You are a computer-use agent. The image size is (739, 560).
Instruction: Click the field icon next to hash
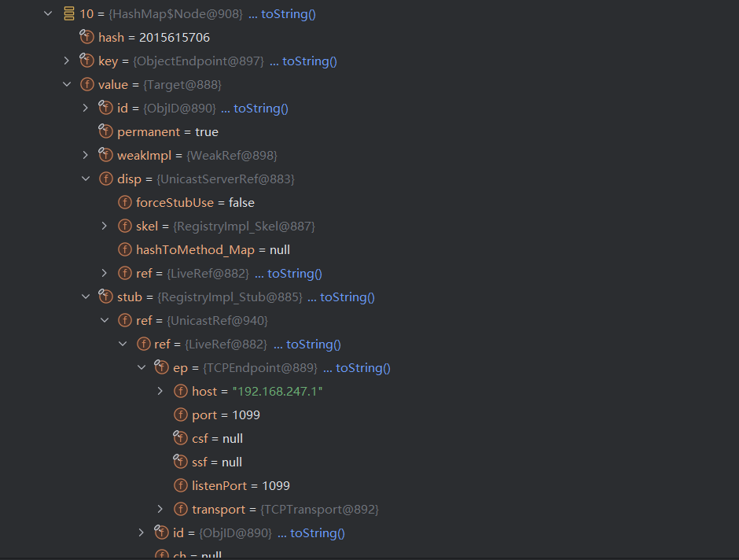pyautogui.click(x=86, y=38)
